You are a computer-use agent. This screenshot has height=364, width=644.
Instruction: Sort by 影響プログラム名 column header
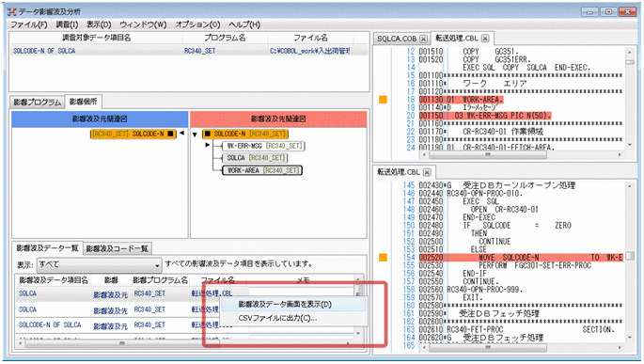(x=160, y=280)
